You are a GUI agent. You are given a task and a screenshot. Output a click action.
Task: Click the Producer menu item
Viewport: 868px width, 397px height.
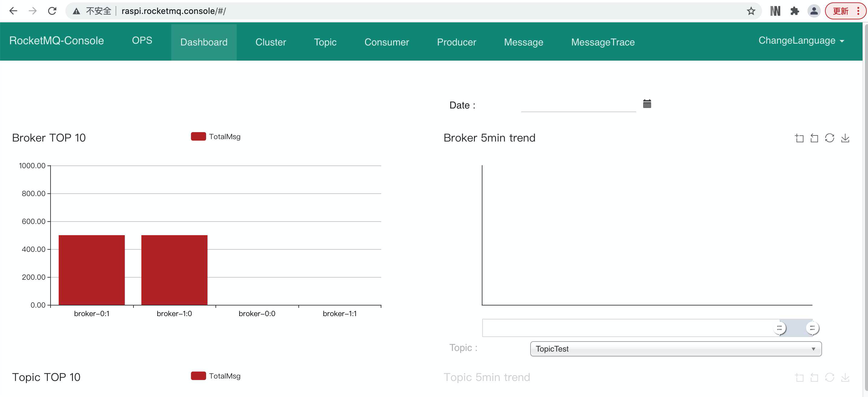coord(457,42)
